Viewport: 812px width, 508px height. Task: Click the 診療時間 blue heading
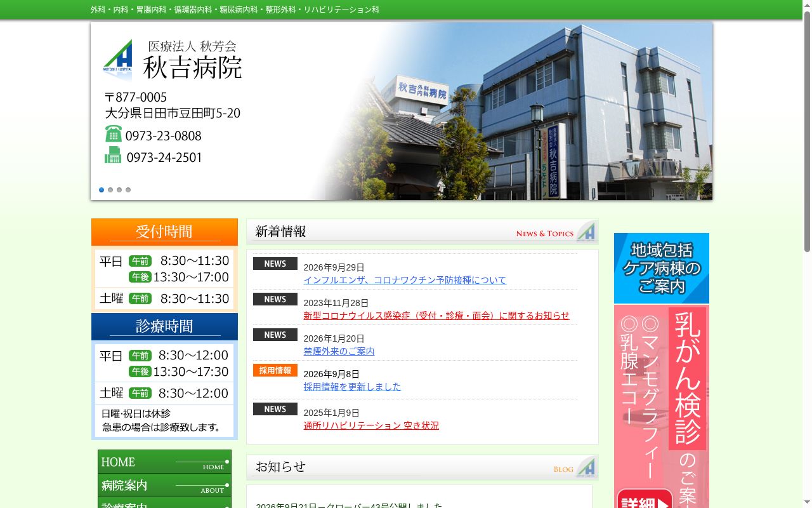coord(164,326)
